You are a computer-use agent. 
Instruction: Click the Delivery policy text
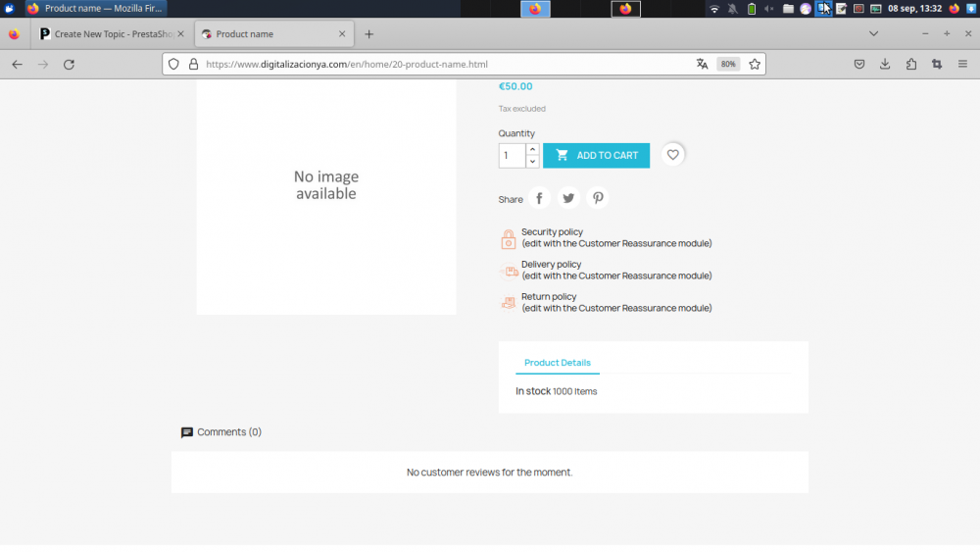coord(551,265)
